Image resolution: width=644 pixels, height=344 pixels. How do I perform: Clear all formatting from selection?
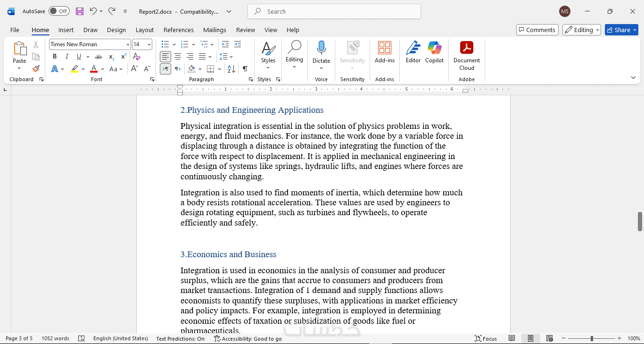tap(137, 57)
